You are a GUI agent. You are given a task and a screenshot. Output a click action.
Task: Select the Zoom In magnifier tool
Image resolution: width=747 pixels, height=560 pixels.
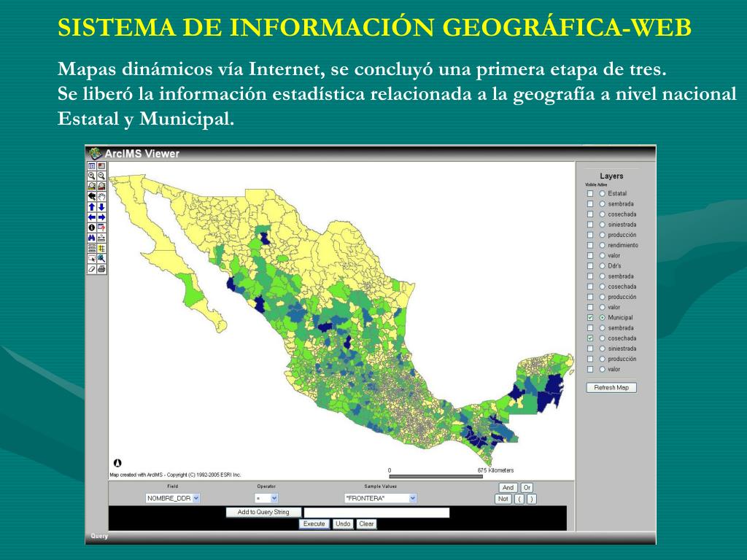tap(92, 176)
